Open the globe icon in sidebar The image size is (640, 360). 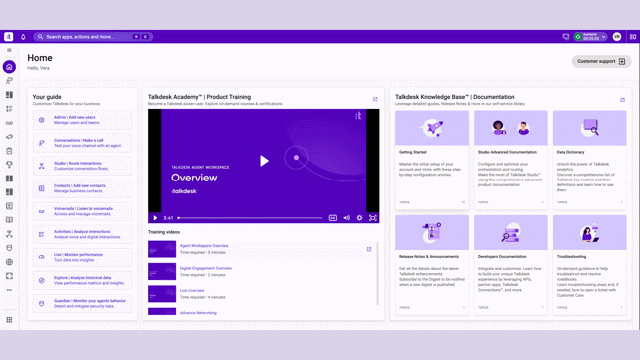click(9, 262)
